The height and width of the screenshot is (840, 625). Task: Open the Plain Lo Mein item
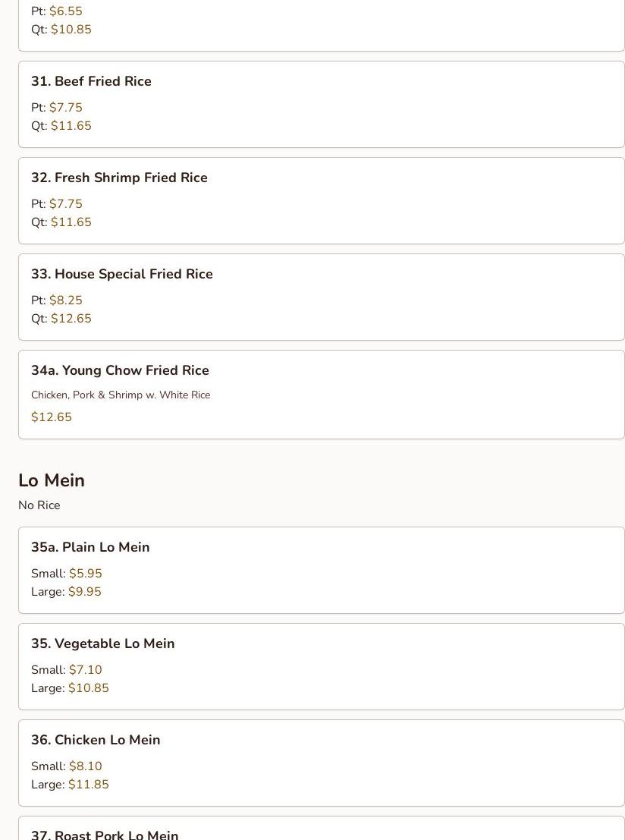tap(90, 547)
